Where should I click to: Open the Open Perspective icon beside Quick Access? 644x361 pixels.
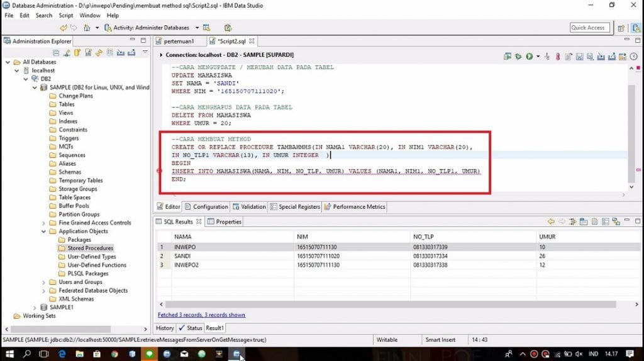621,28
